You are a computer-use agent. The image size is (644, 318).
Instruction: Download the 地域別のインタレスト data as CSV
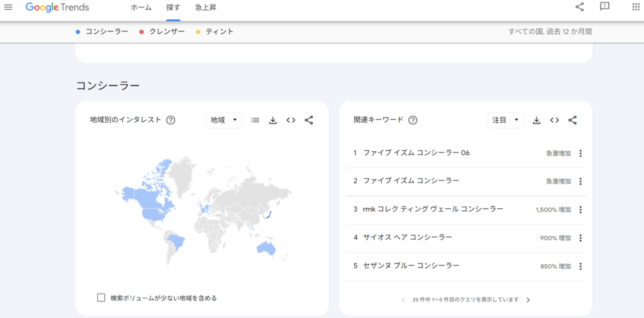point(273,120)
